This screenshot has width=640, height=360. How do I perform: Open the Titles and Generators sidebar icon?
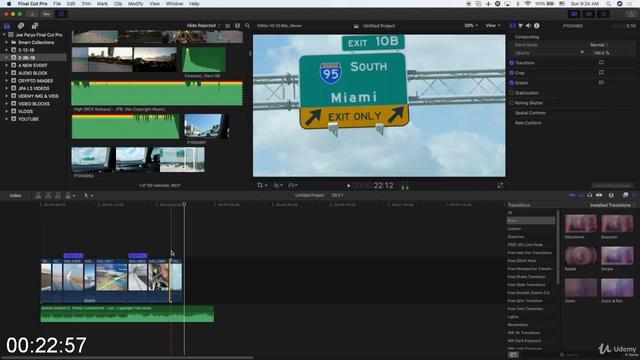pos(35,26)
